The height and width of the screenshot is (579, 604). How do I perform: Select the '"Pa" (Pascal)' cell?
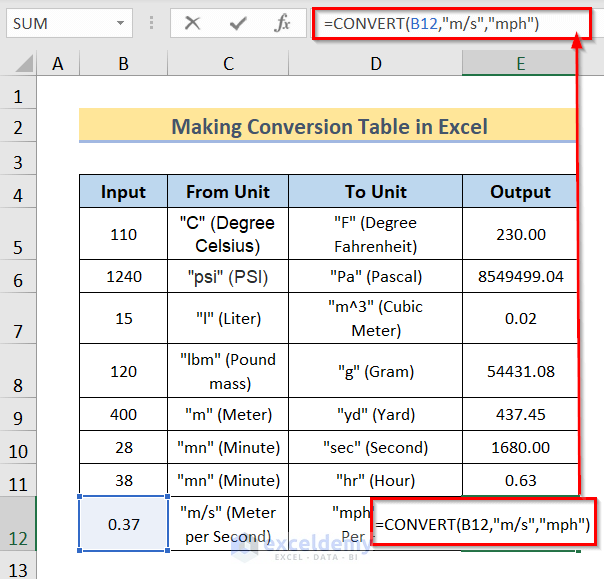pos(376,277)
